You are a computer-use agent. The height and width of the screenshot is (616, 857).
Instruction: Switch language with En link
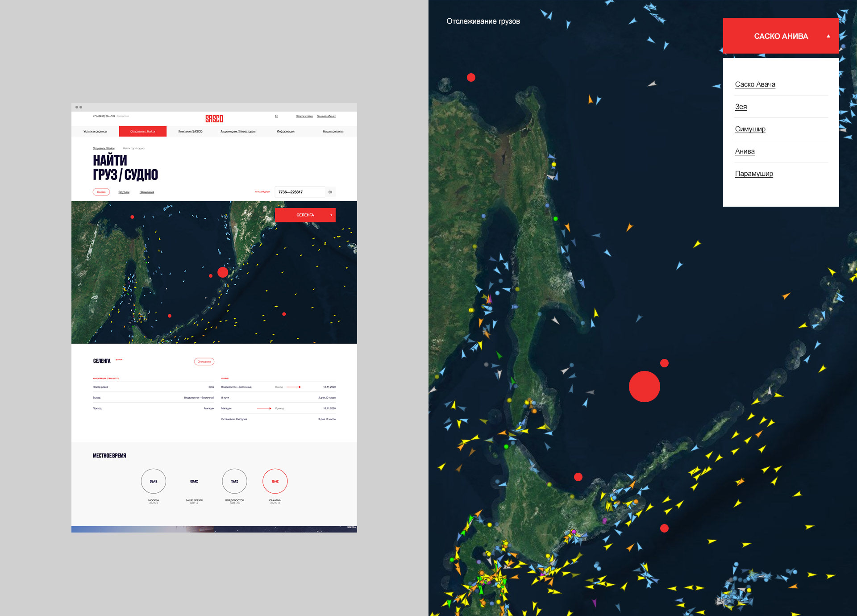[x=276, y=116]
